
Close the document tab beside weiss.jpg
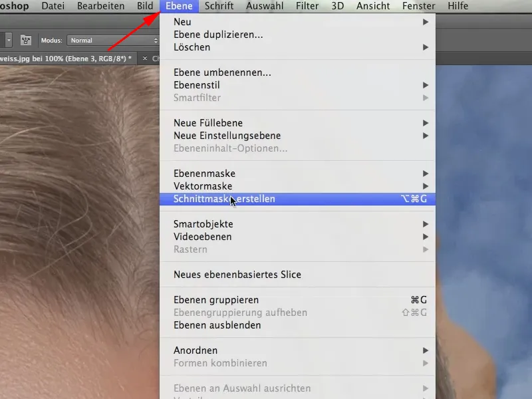tap(145, 59)
